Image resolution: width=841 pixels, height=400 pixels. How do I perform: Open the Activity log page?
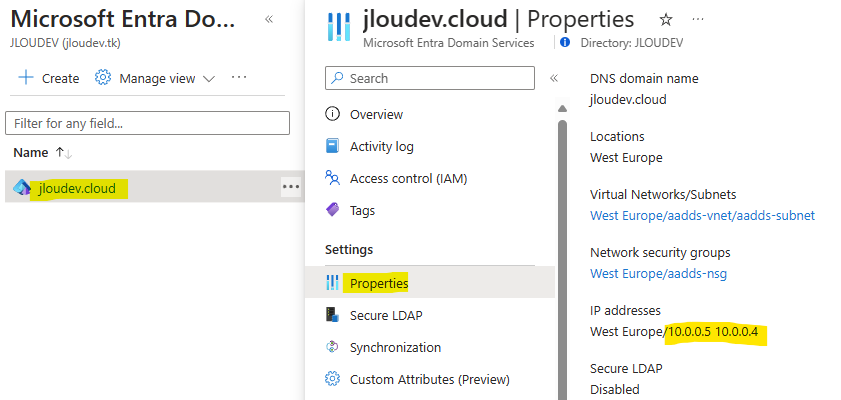coord(381,146)
